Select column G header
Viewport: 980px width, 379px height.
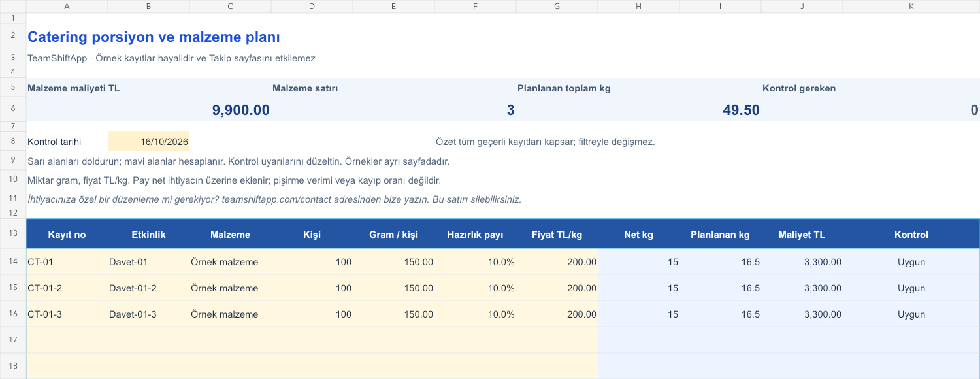click(x=557, y=7)
